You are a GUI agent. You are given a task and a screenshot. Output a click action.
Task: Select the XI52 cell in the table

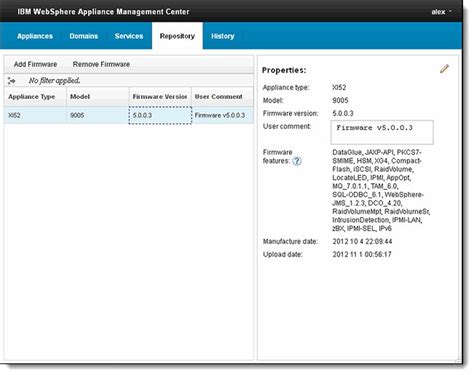coord(35,115)
